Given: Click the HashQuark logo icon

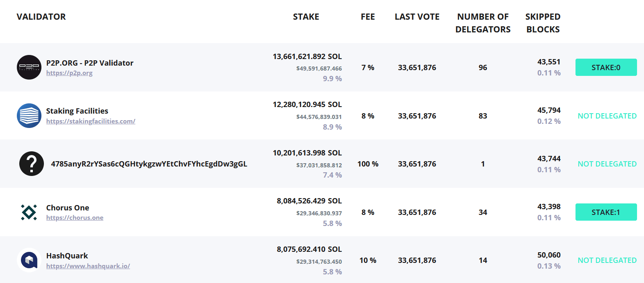Looking at the screenshot, I should [x=29, y=260].
